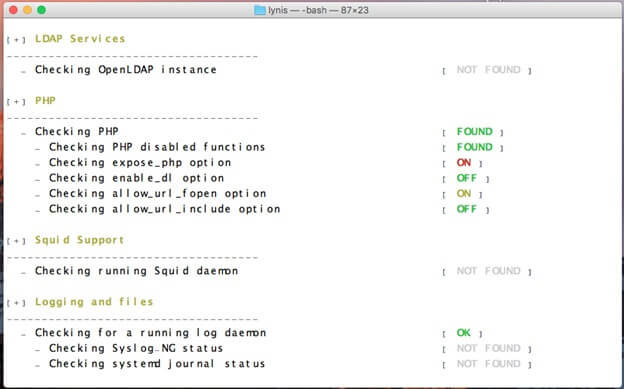Click the NOT FOUND status for systemd journal
Image resolution: width=624 pixels, height=389 pixels.
coord(488,364)
